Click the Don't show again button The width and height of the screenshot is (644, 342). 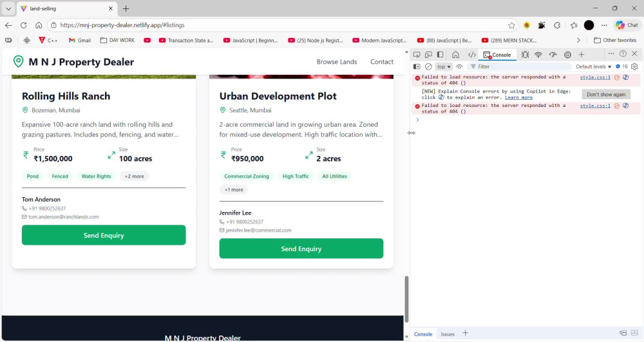tap(606, 95)
